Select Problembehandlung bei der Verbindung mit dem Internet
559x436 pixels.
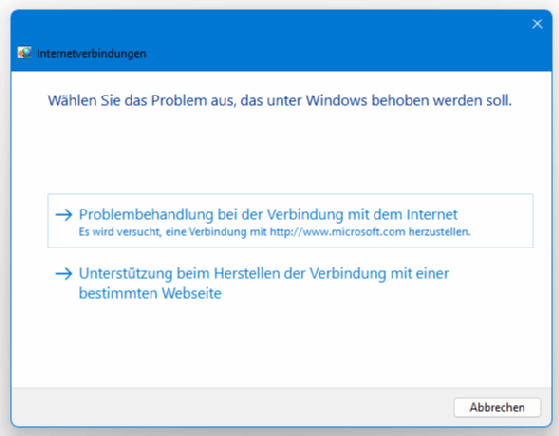(x=290, y=221)
